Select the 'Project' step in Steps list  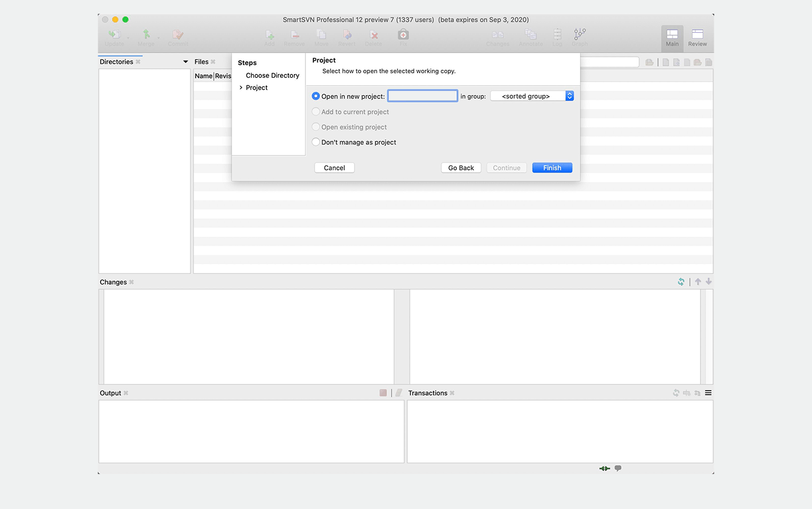click(x=257, y=88)
